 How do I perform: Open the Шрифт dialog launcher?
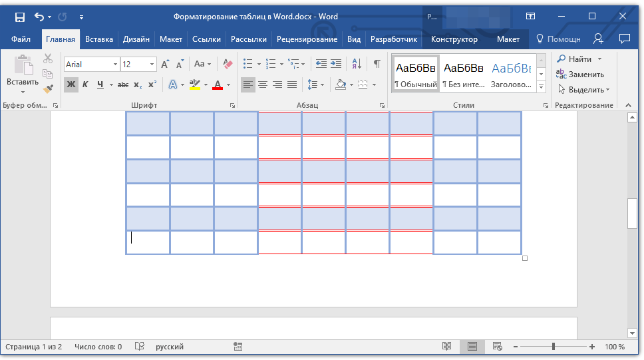[x=232, y=106]
